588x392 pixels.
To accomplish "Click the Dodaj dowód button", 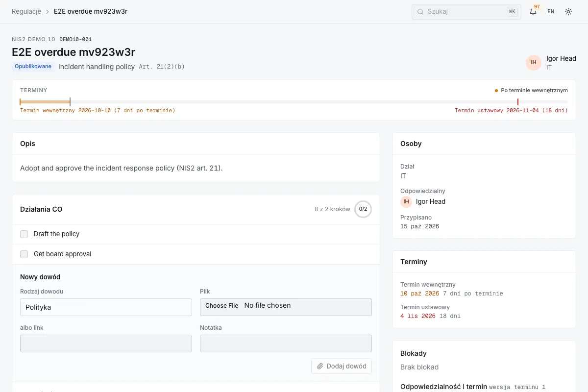I will coord(342,366).
